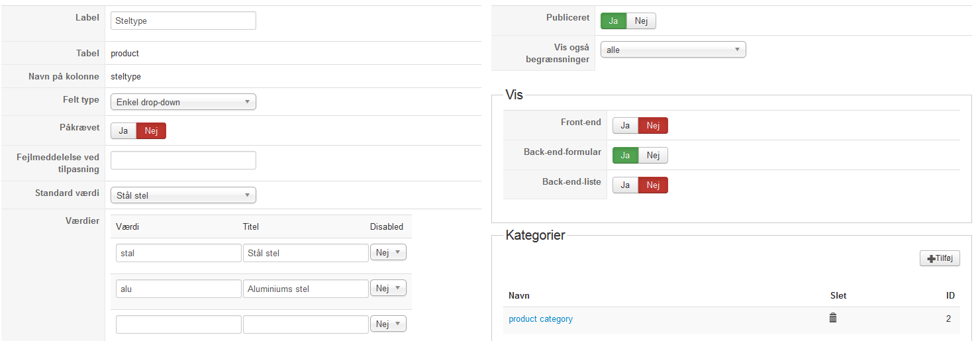Set Publiceret to Nej
Viewport: 980px width, 341px height.
641,21
